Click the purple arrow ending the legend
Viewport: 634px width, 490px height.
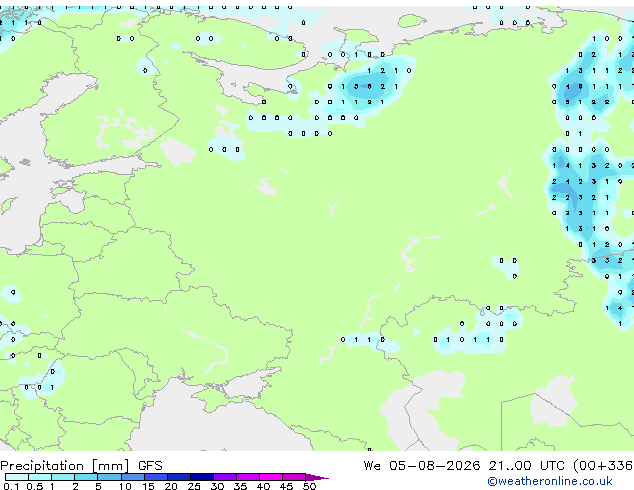tap(317, 477)
